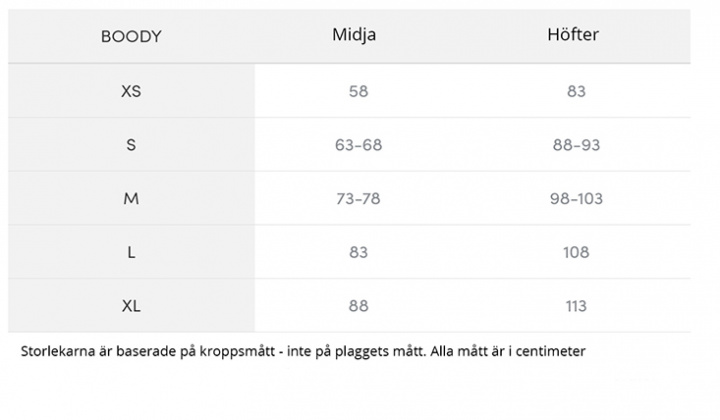Select the M hips range 98-103

tap(576, 198)
